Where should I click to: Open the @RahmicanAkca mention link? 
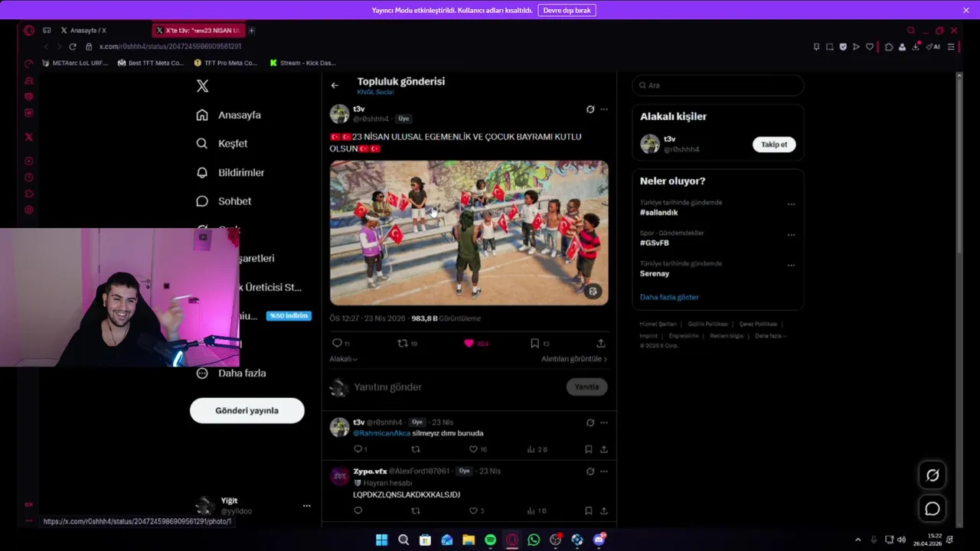tap(381, 433)
